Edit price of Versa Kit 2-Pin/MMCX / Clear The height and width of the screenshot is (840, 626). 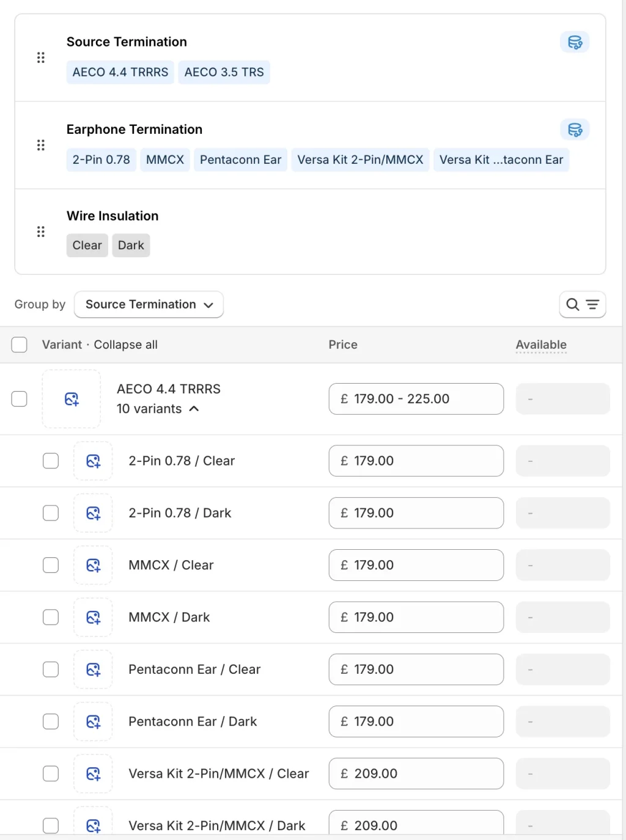click(x=416, y=773)
